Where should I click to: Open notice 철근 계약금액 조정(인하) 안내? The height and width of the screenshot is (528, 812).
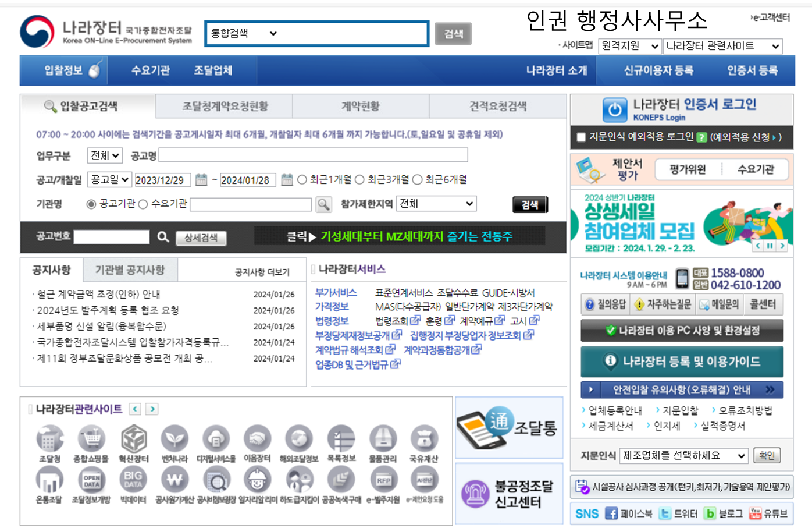pos(98,295)
